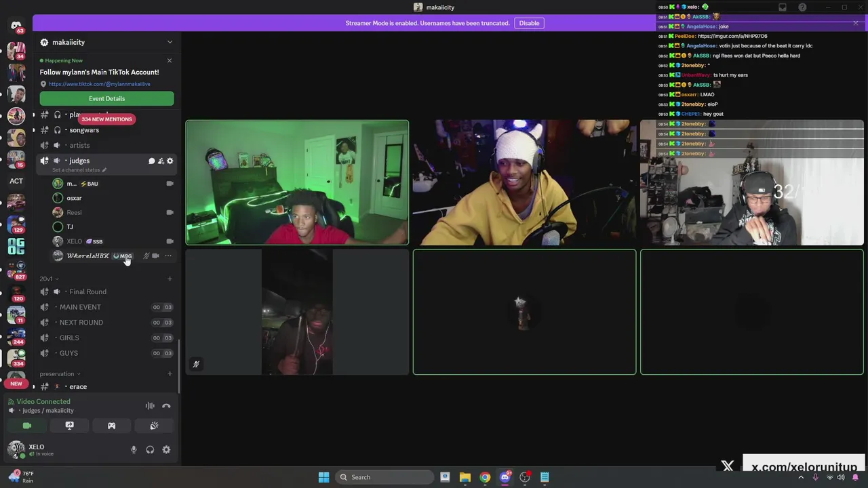Close the Streamer Mode notice banner
Image resolution: width=868 pixels, height=488 pixels.
click(x=856, y=23)
